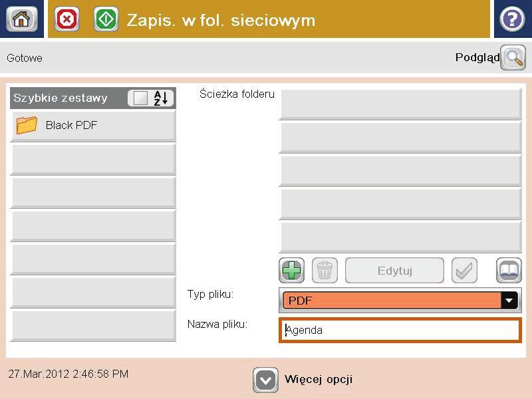Click the Gotowe status text
Viewport: 532px width, 399px height.
click(x=25, y=58)
